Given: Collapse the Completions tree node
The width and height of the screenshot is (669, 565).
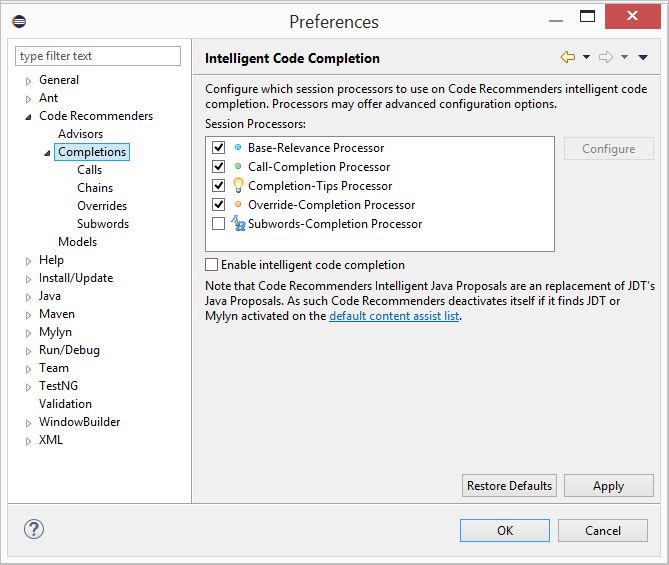Looking at the screenshot, I should pyautogui.click(x=47, y=153).
